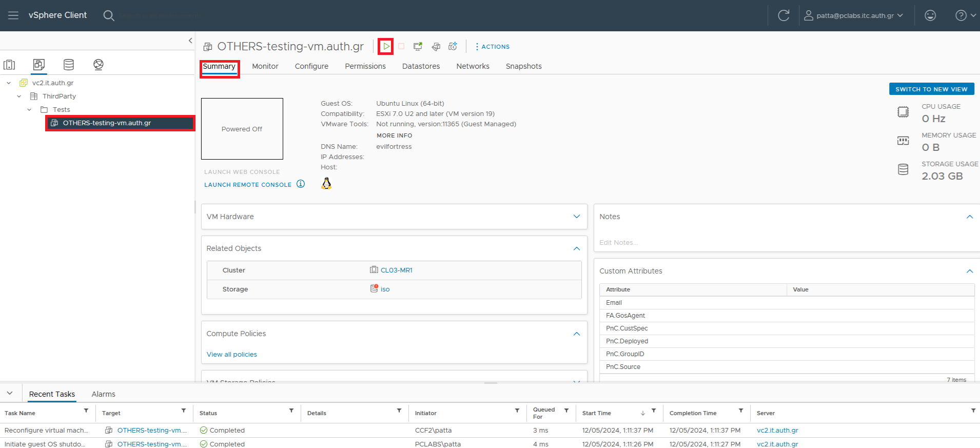Select the FA.GosAgent attribute row
Screen dimensions: 980x448
click(787, 316)
